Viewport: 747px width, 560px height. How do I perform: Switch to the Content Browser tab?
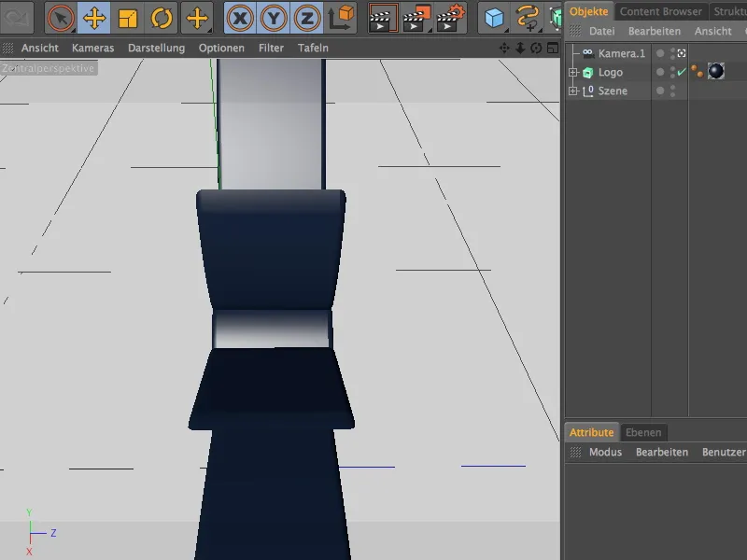661,11
